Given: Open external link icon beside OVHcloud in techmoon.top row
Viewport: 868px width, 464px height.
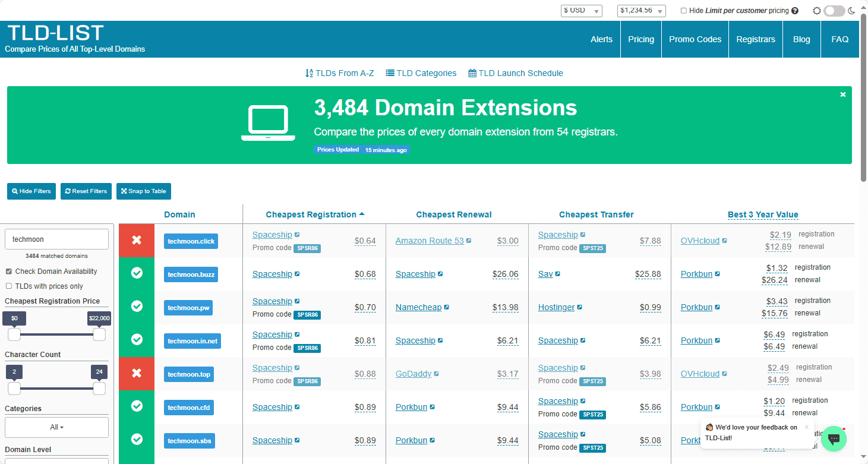Looking at the screenshot, I should click(724, 374).
